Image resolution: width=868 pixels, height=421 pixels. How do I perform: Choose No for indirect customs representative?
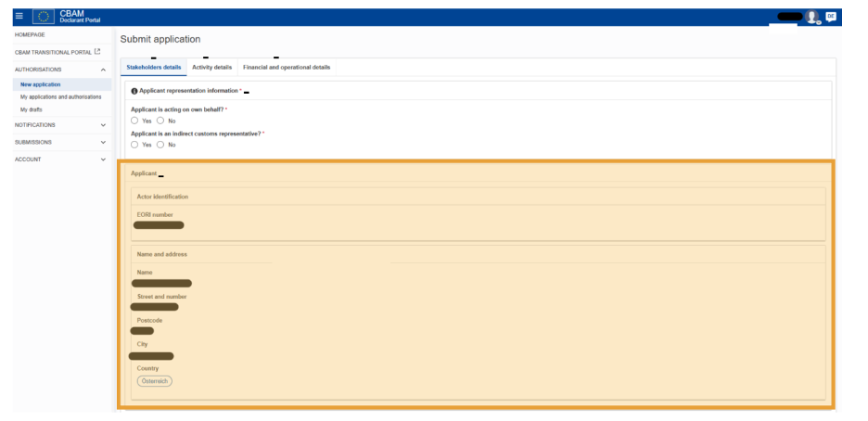tap(161, 144)
